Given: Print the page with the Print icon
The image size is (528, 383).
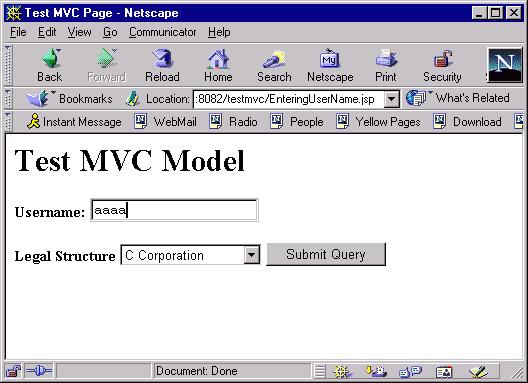Looking at the screenshot, I should tap(386, 59).
